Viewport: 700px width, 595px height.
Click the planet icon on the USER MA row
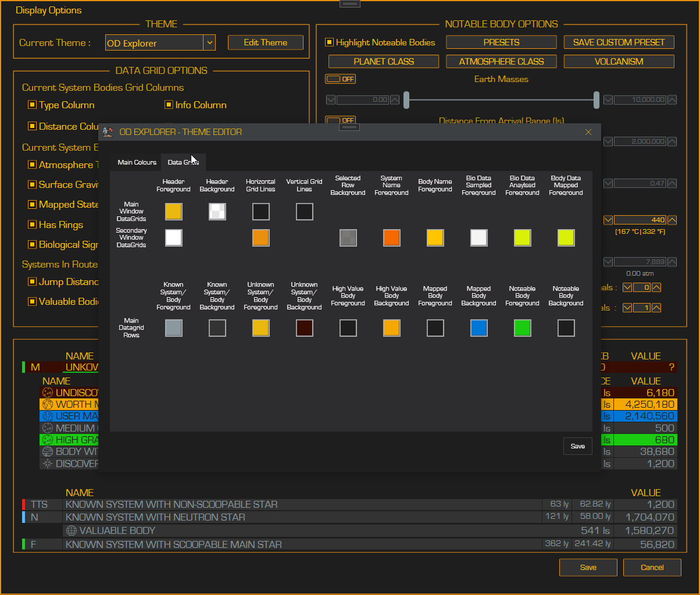[48, 416]
